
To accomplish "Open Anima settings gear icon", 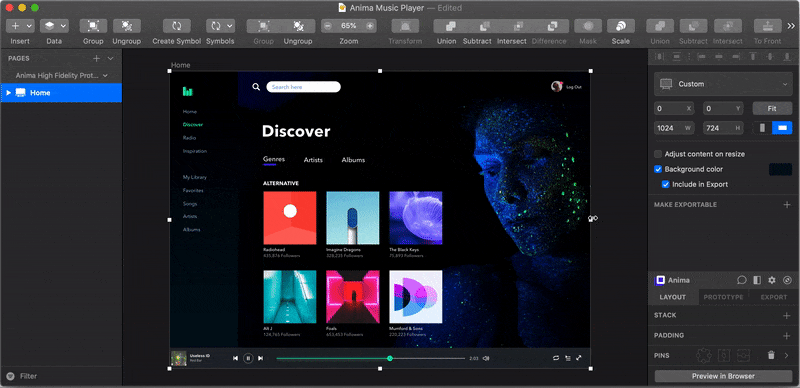I will 772,280.
